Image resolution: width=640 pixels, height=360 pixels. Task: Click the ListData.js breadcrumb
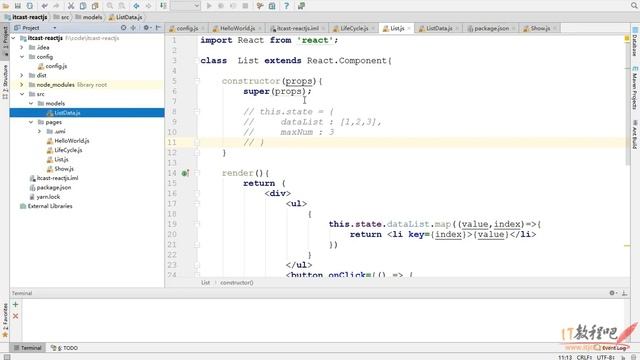(126, 17)
